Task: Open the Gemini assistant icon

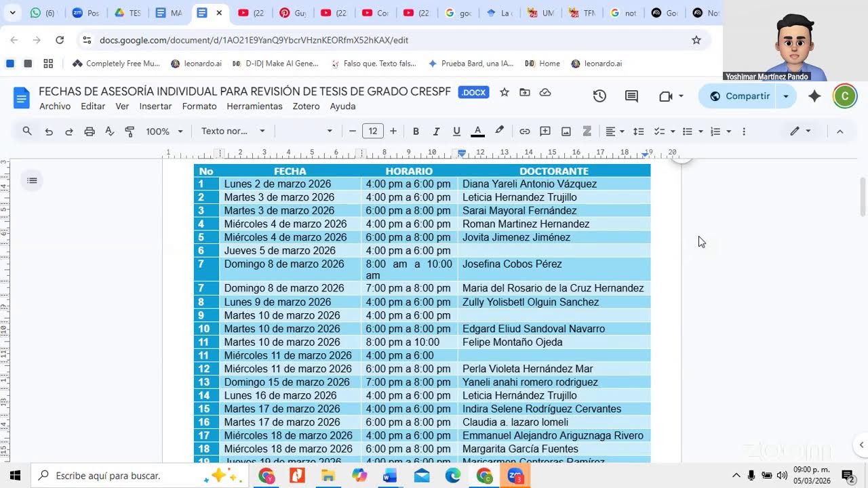Action: [x=815, y=96]
